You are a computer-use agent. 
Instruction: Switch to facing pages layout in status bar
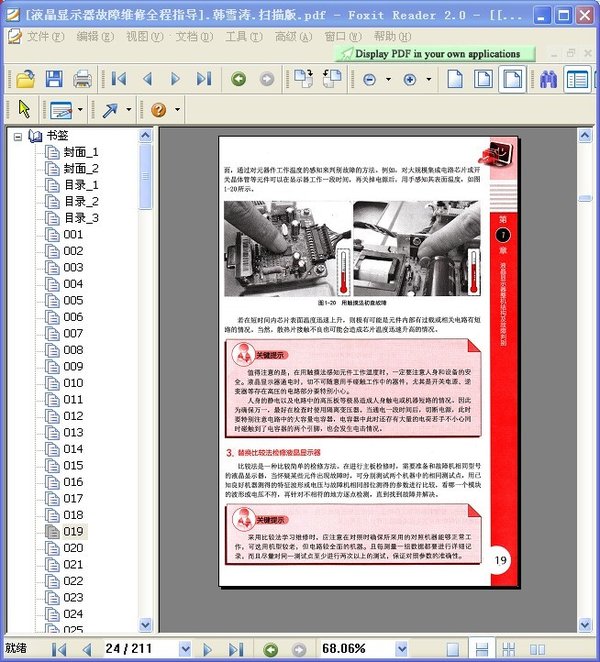[537, 649]
